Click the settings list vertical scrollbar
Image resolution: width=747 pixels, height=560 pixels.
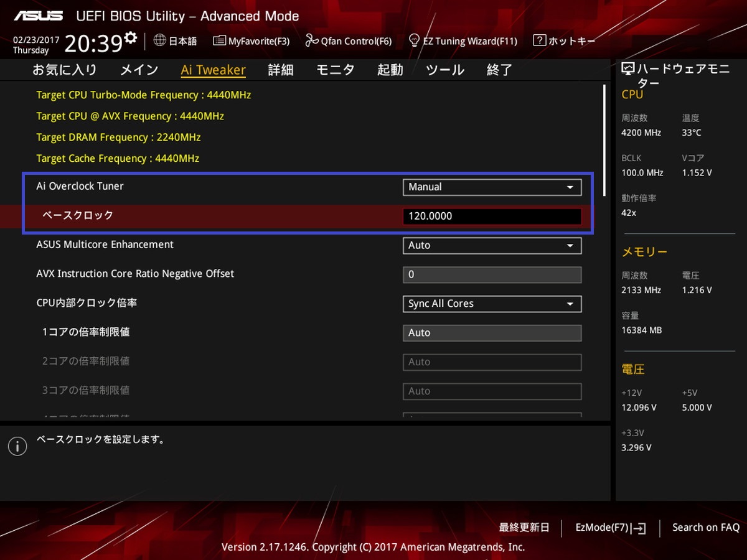tap(604, 142)
